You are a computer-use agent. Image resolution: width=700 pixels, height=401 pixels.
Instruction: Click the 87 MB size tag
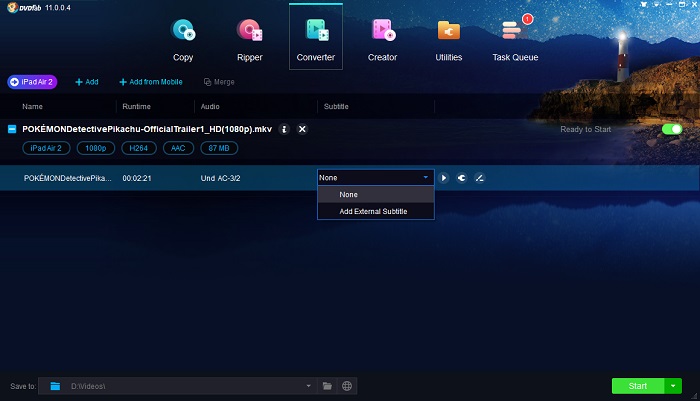click(x=219, y=148)
